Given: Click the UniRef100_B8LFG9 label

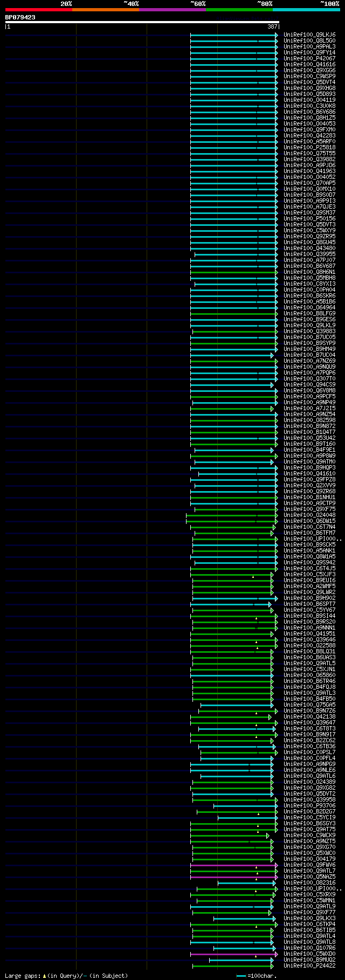Looking at the screenshot, I should pyautogui.click(x=309, y=314).
